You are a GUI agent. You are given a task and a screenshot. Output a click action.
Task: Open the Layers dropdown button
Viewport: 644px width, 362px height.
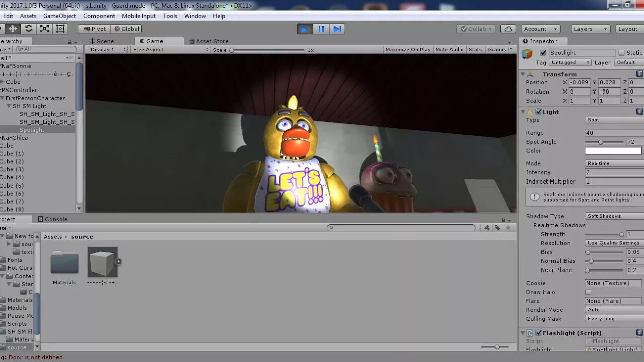tap(590, 29)
